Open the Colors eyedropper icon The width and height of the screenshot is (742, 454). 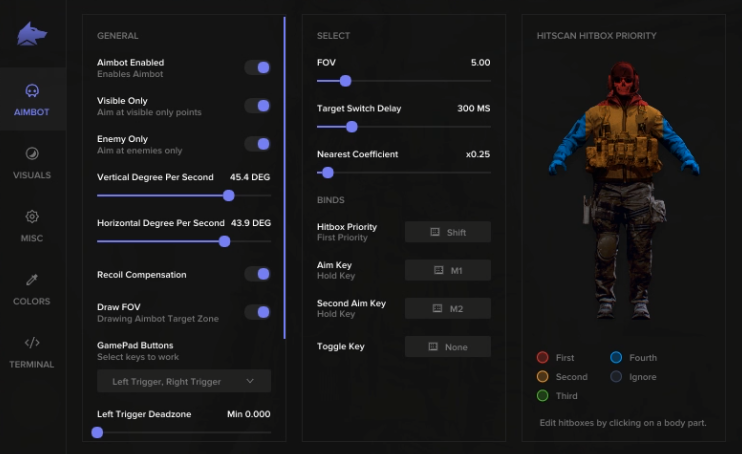(32, 280)
